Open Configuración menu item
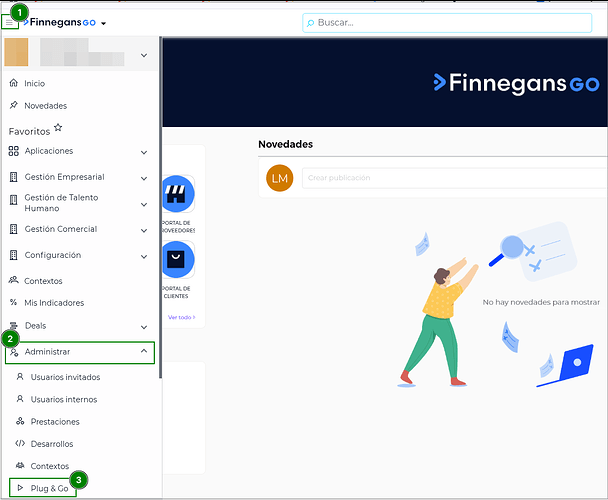Screen dimensions: 608x500 point(53,255)
